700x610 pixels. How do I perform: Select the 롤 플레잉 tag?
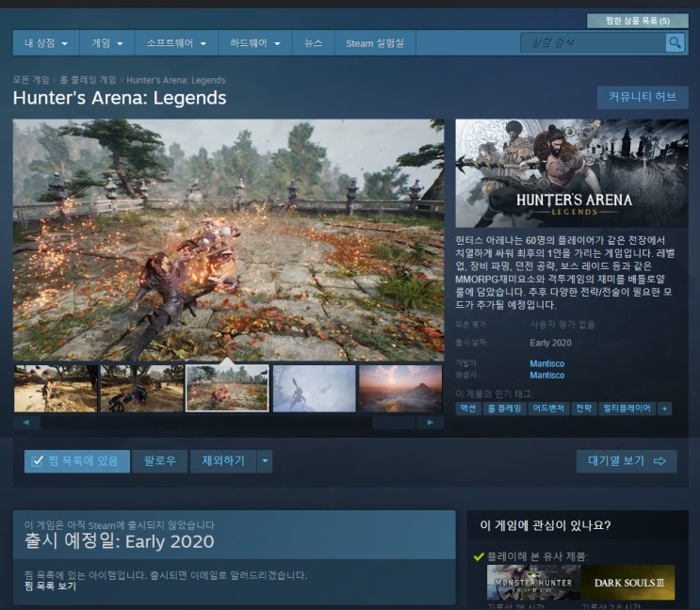tap(504, 409)
